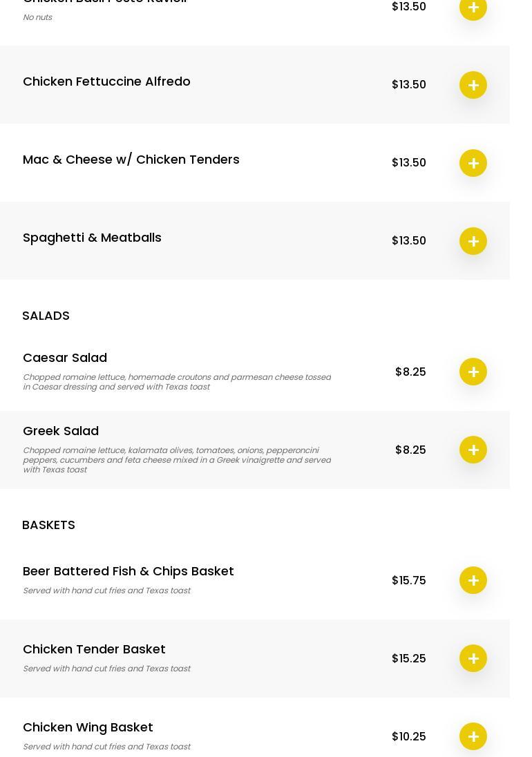Click the Spaghetti & Meatballs title
This screenshot has height=757, width=532.
point(92,238)
